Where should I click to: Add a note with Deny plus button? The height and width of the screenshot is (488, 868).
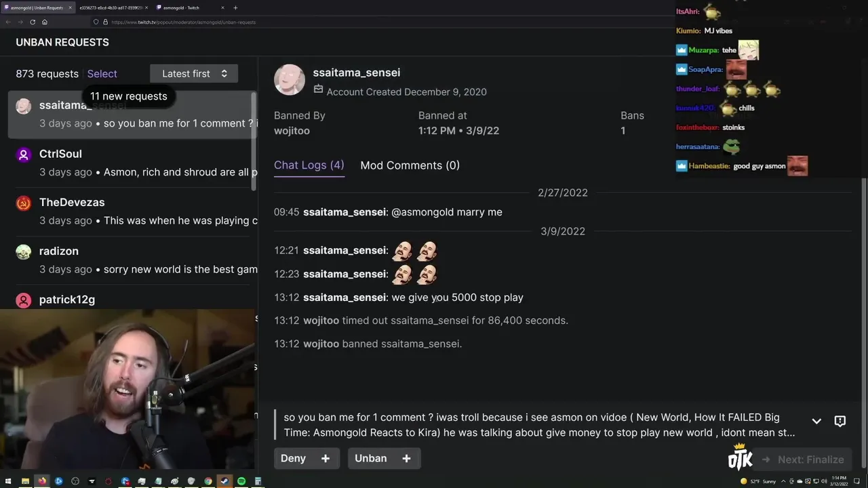click(x=325, y=458)
